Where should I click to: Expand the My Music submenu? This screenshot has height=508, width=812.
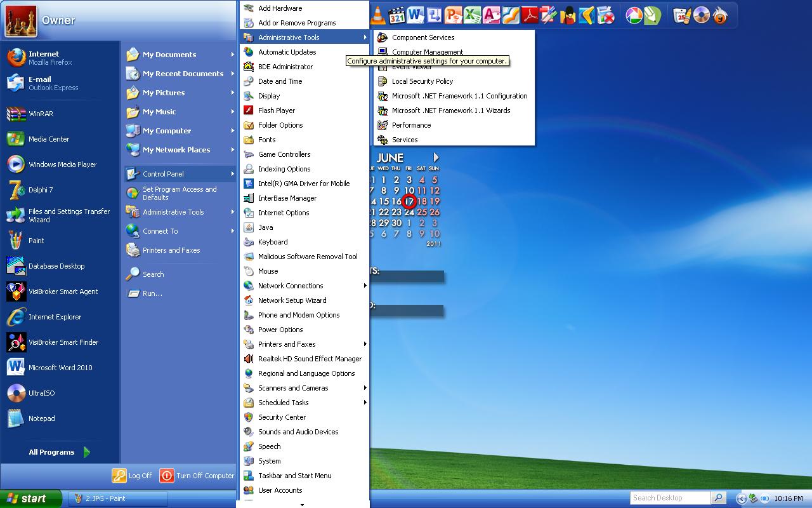180,112
